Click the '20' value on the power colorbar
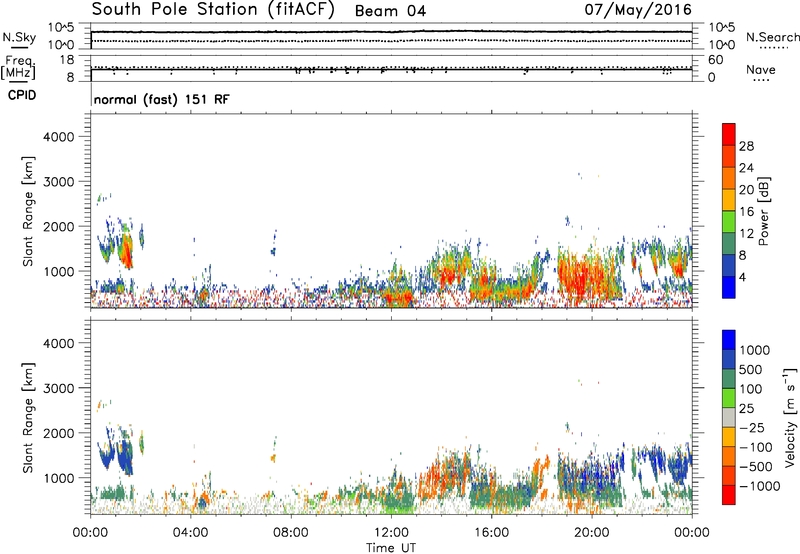Image resolution: width=800 pixels, height=554 pixels. coord(746,190)
